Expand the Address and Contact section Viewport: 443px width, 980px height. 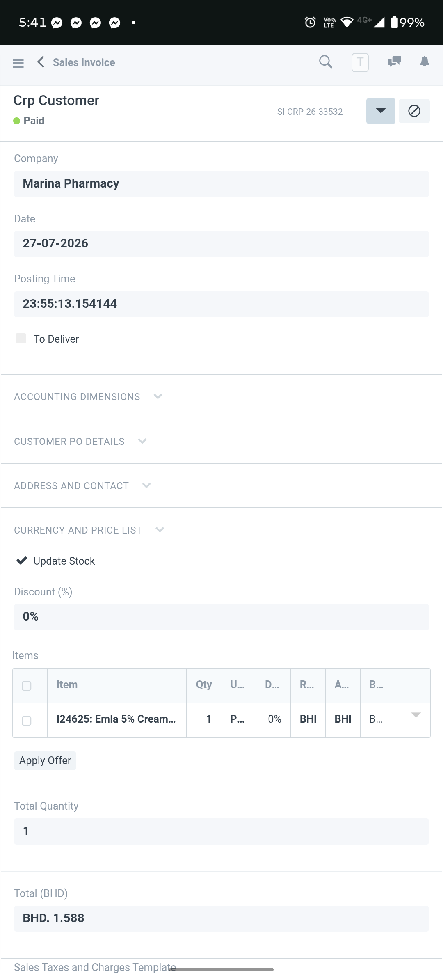pos(82,486)
